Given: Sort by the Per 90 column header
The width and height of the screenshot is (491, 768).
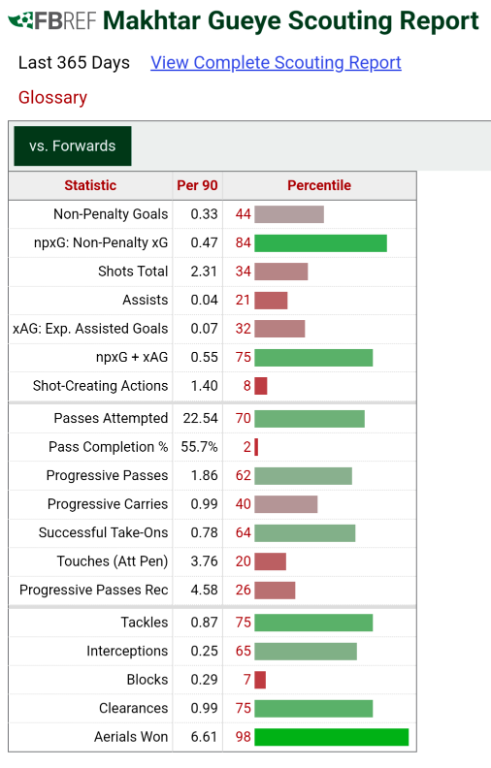Looking at the screenshot, I should click(x=197, y=186).
